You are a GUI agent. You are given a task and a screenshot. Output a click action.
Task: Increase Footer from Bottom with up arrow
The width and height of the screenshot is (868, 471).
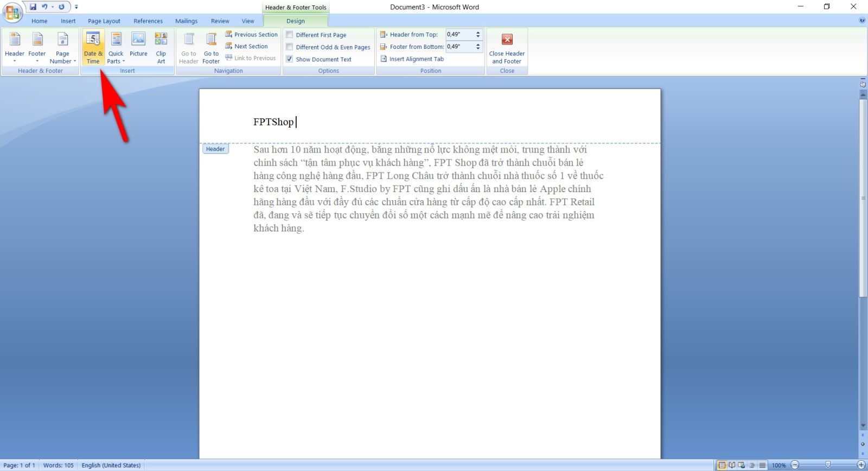[x=478, y=44]
